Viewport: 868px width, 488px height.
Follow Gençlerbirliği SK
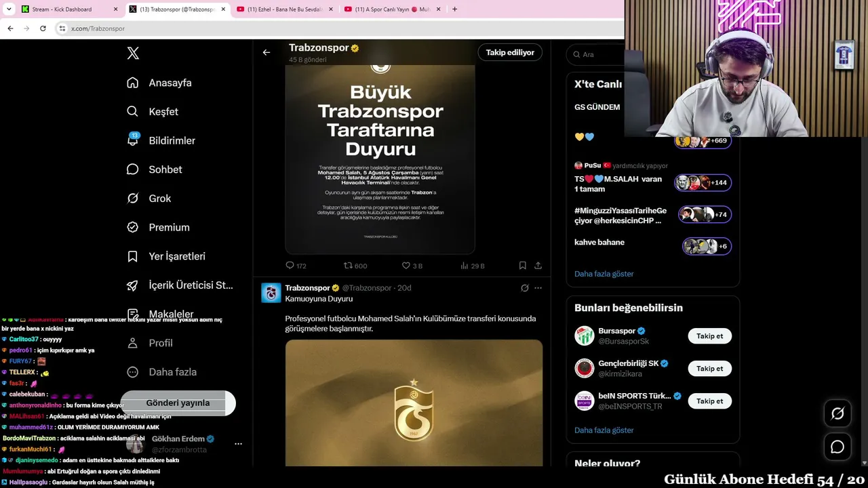click(709, 369)
